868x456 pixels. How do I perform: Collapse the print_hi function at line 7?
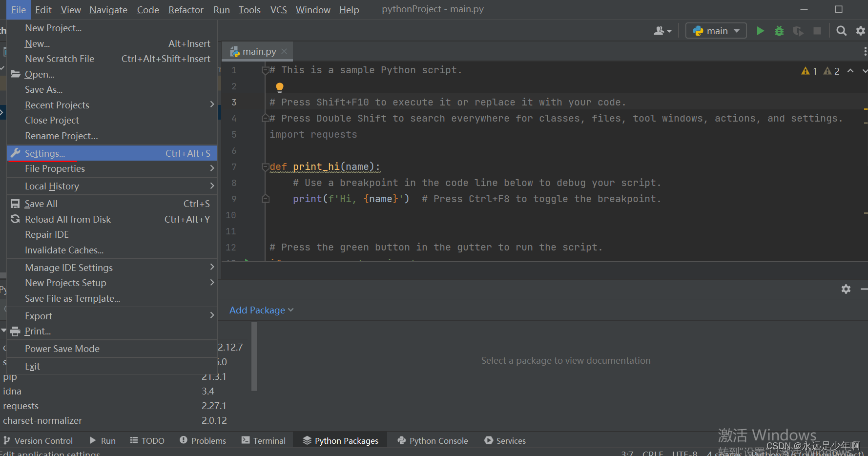265,167
